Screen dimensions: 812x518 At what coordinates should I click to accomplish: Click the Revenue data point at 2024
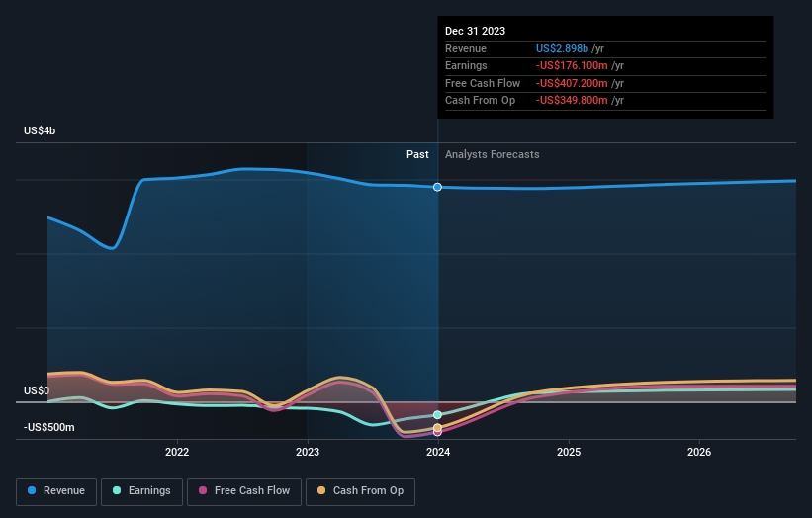[x=437, y=187]
